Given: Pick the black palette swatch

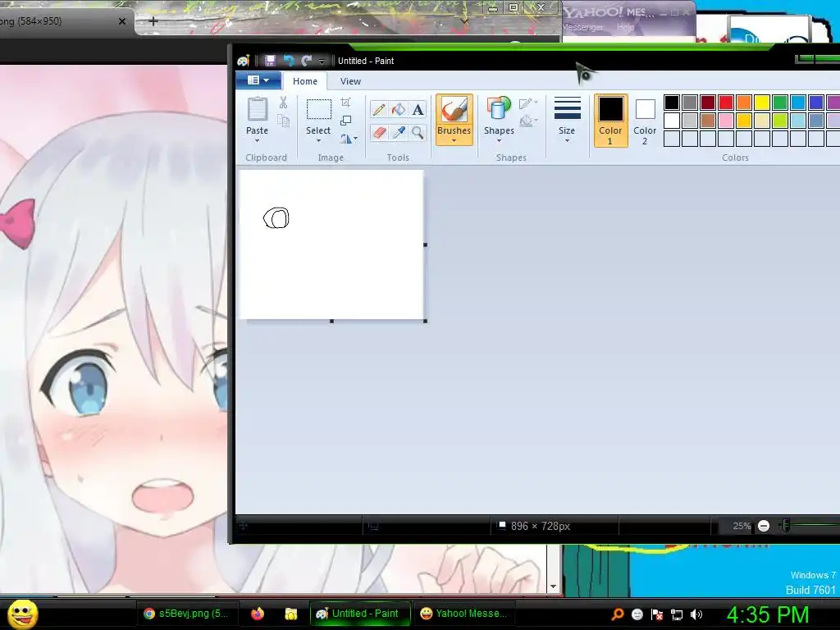Looking at the screenshot, I should point(672,103).
